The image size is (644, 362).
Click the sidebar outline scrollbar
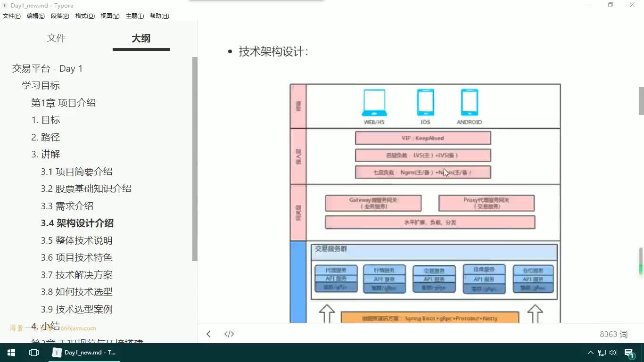click(195, 159)
